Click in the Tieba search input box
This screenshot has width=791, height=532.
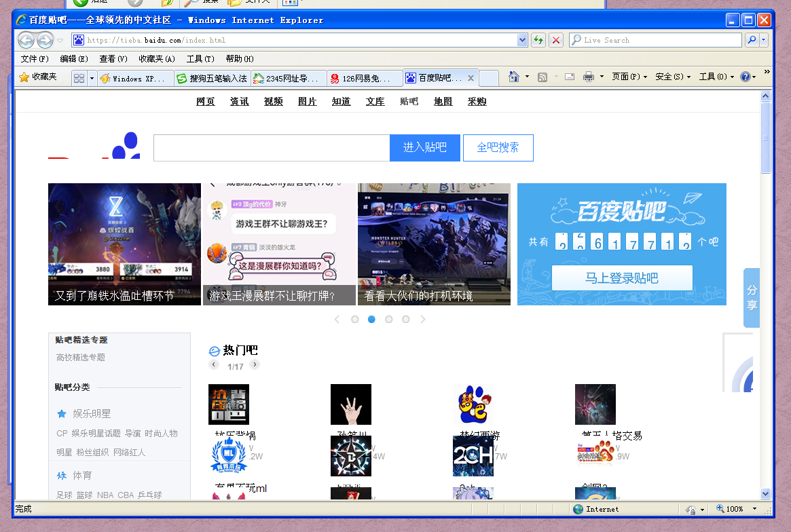[272, 148]
